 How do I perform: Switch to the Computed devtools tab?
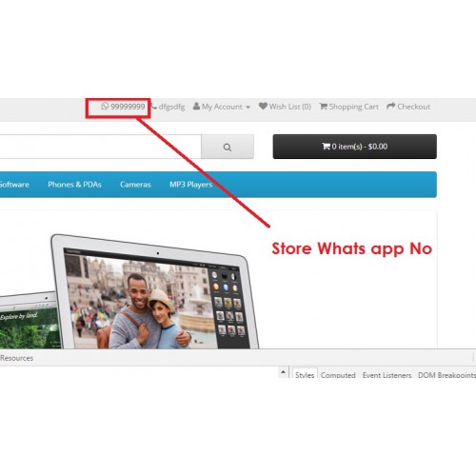338,375
